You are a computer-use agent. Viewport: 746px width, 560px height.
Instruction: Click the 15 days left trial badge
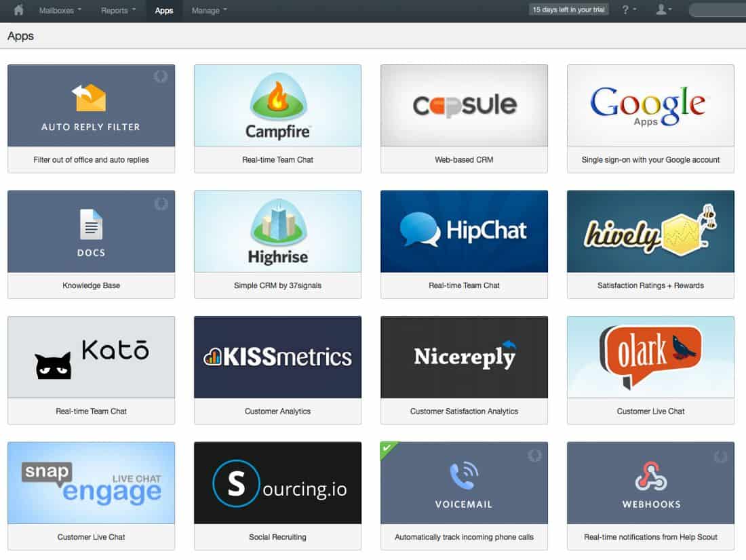click(x=568, y=9)
